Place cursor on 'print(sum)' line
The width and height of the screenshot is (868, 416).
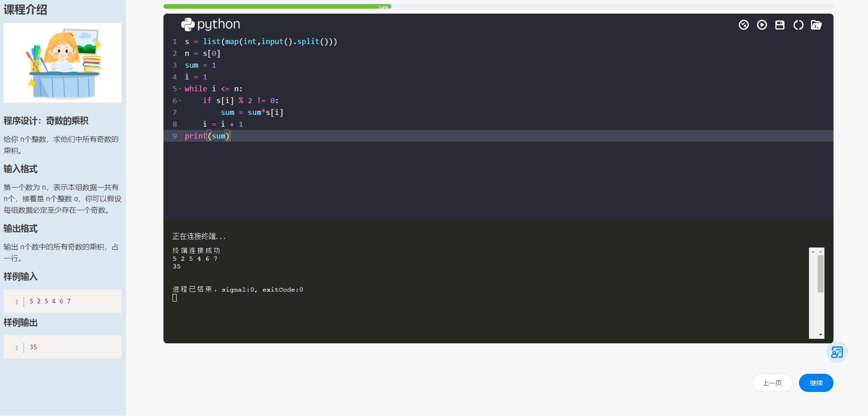coord(207,136)
